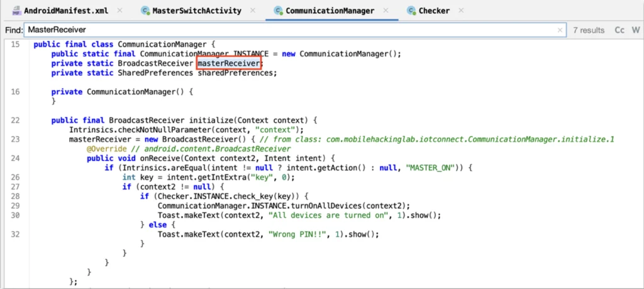Screen dimensions: 644x289
Task: Toggle whole-word matching (W) in Find bar
Action: 636,30
